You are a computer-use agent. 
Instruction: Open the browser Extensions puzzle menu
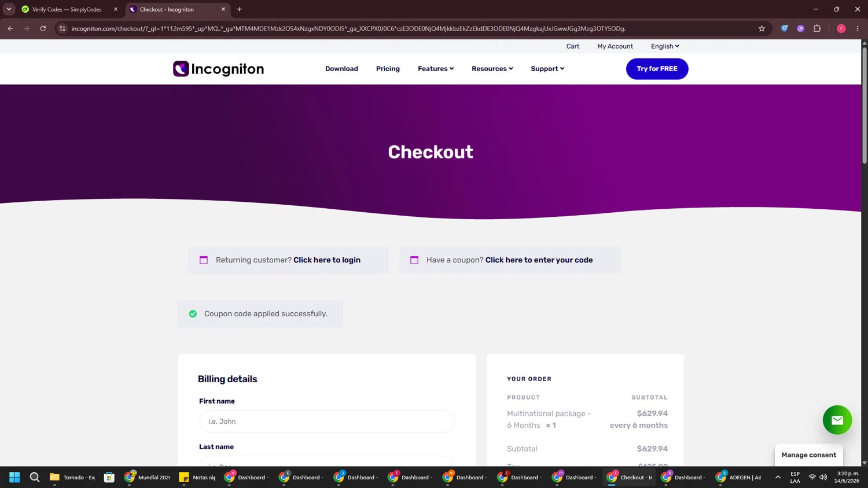(x=817, y=28)
